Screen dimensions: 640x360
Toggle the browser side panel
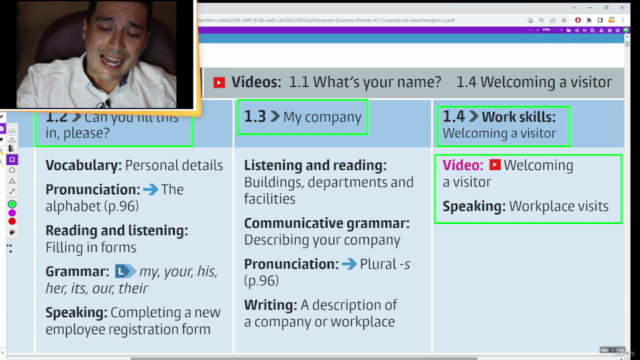(600, 20)
